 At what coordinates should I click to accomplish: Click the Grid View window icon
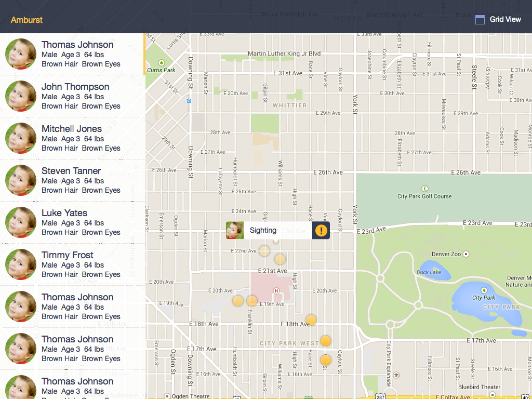click(x=480, y=20)
